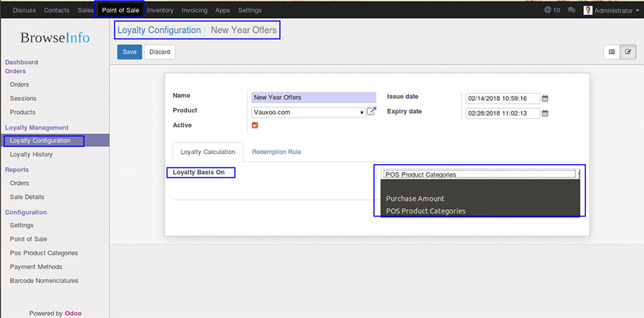
Task: Open Orders under Reports section
Action: click(x=19, y=183)
